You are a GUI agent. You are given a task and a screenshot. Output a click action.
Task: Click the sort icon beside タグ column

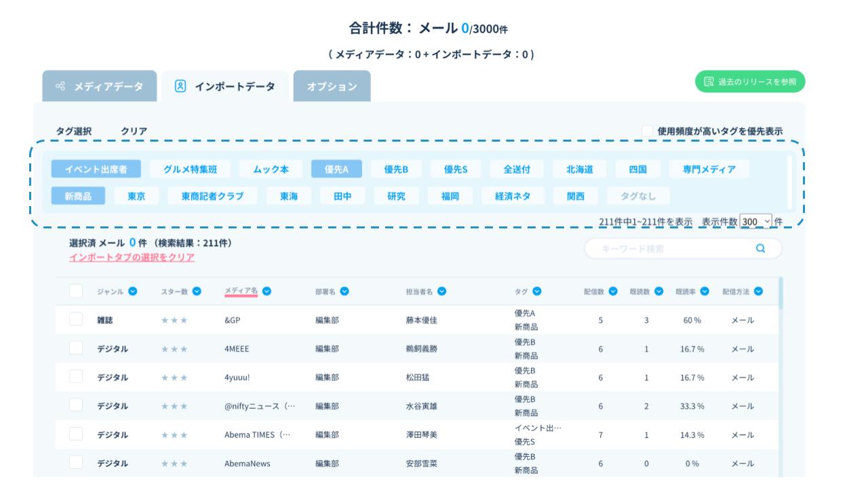pyautogui.click(x=537, y=291)
